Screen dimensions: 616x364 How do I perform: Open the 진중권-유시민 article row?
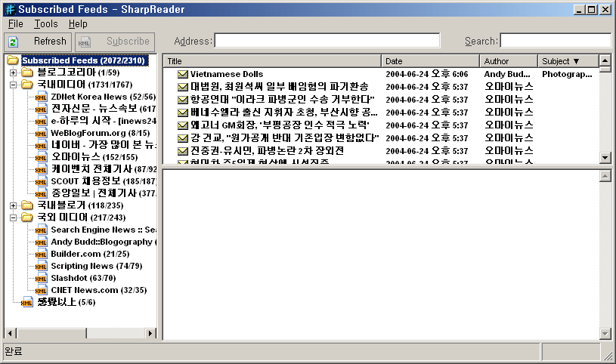click(x=381, y=151)
